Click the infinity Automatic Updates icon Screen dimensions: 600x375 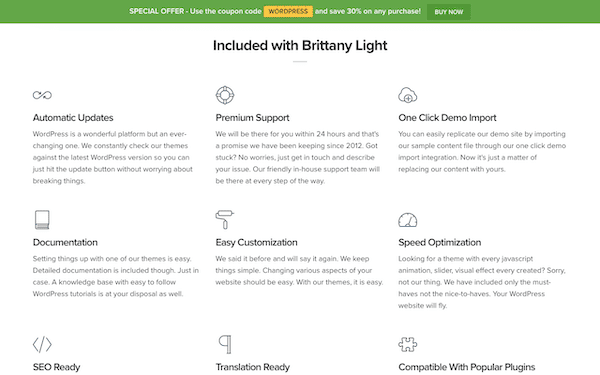[x=42, y=95]
